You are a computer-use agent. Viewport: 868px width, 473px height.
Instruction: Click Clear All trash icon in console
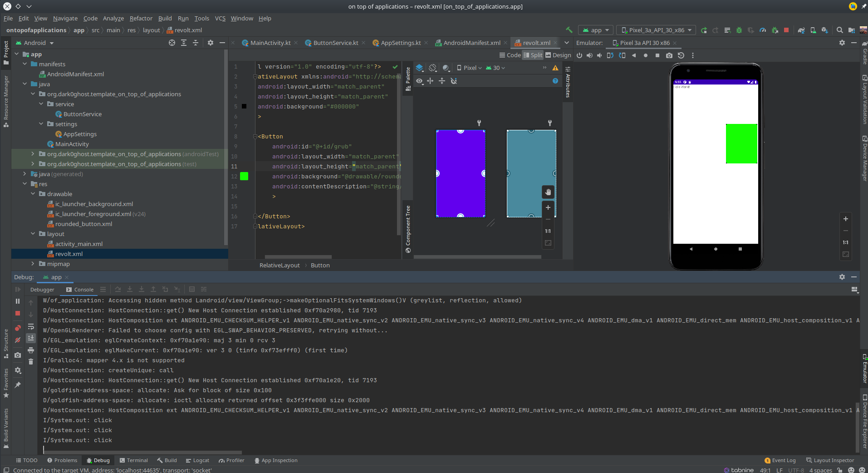[x=31, y=362]
